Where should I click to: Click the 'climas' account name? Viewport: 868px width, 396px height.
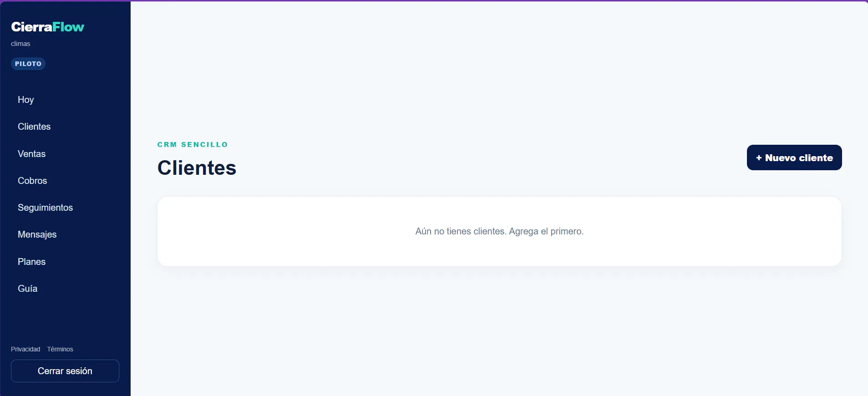(x=20, y=44)
